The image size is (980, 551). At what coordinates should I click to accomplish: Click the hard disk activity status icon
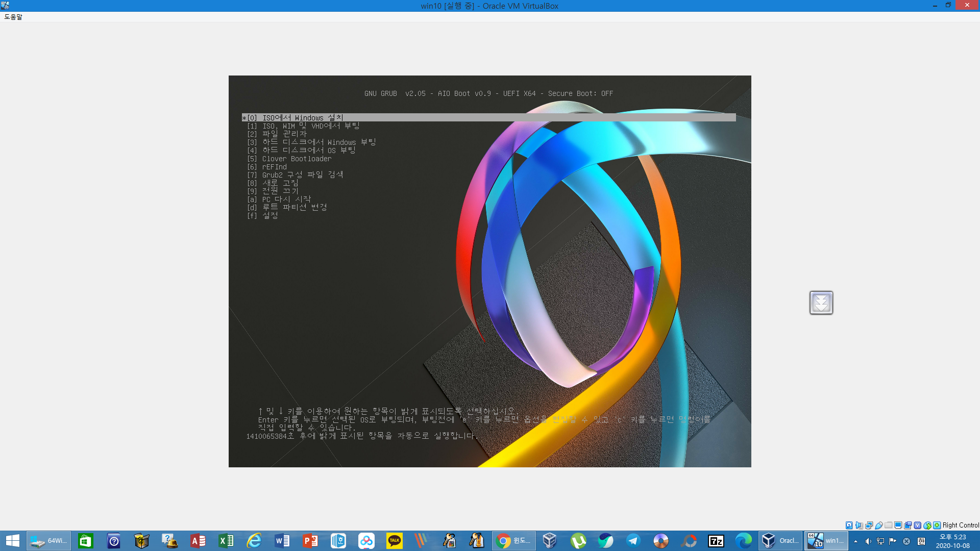(x=849, y=525)
